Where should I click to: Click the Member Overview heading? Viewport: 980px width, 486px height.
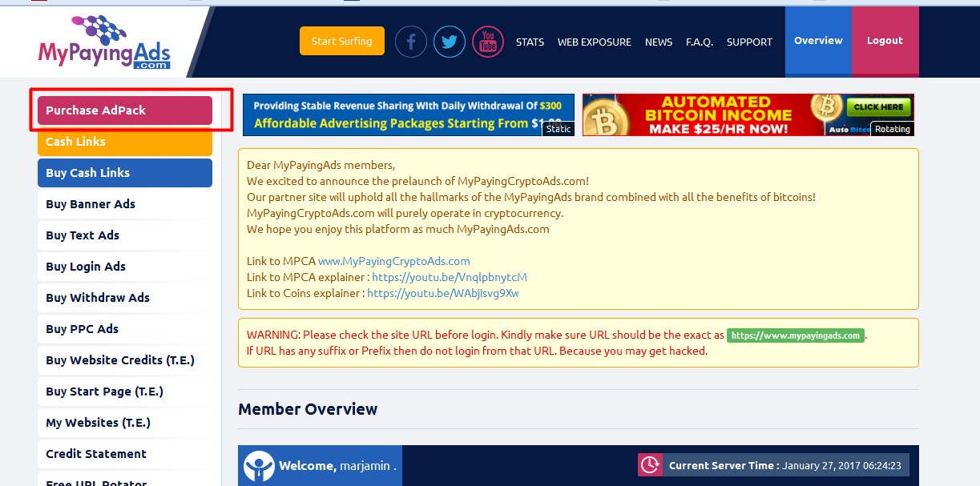tap(308, 409)
